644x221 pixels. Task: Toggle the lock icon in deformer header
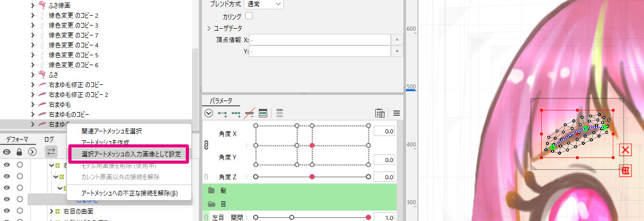click(x=20, y=152)
